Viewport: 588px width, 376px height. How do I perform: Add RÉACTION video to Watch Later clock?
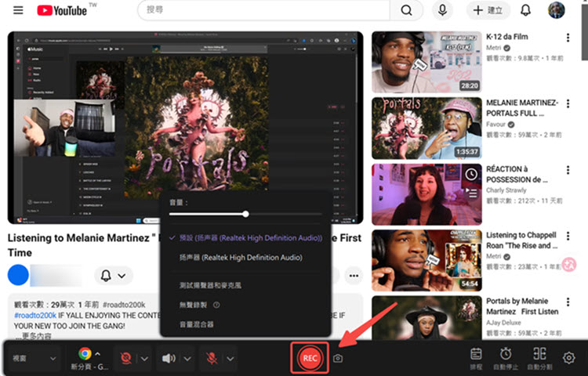(471, 174)
